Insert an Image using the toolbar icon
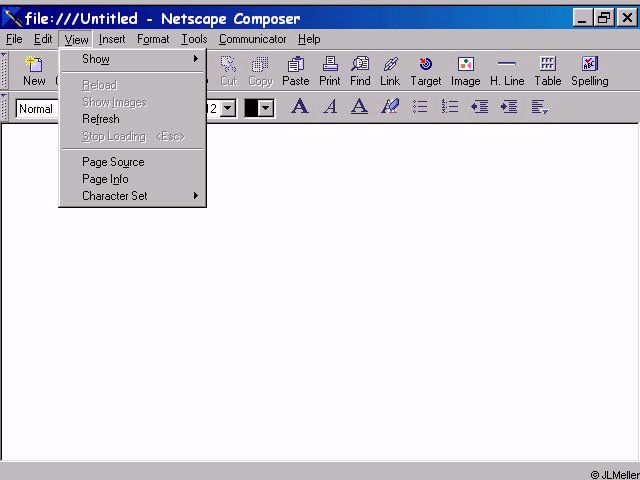640x480 pixels. click(465, 71)
